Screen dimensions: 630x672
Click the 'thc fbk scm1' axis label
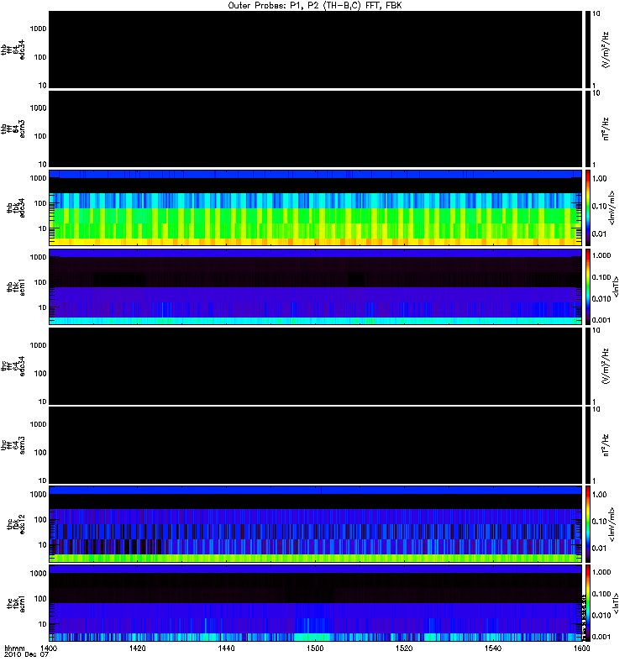pyautogui.click(x=16, y=603)
